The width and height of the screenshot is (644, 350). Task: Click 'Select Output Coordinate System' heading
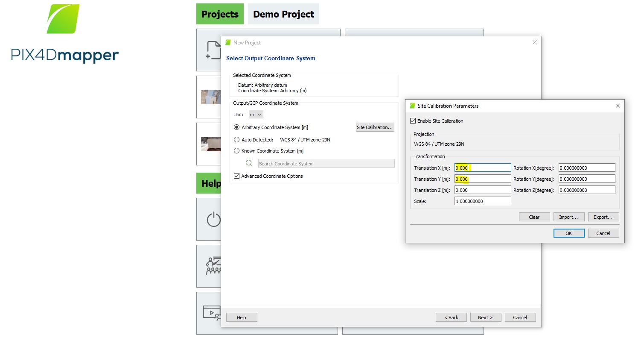271,59
